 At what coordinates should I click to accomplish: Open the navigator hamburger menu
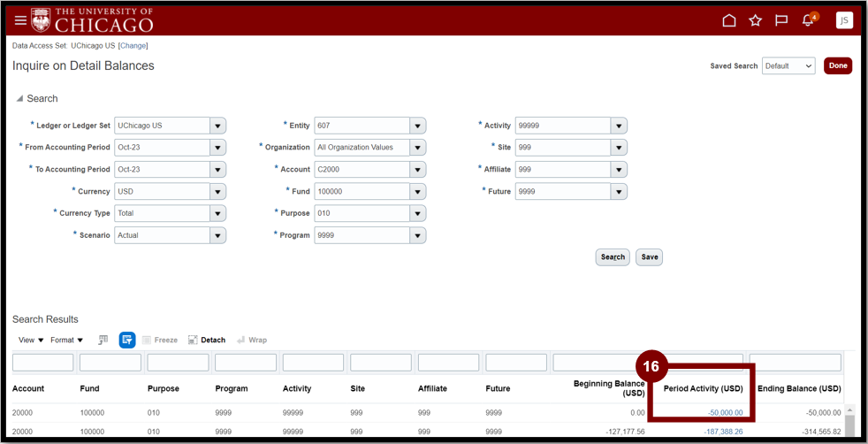pyautogui.click(x=20, y=20)
